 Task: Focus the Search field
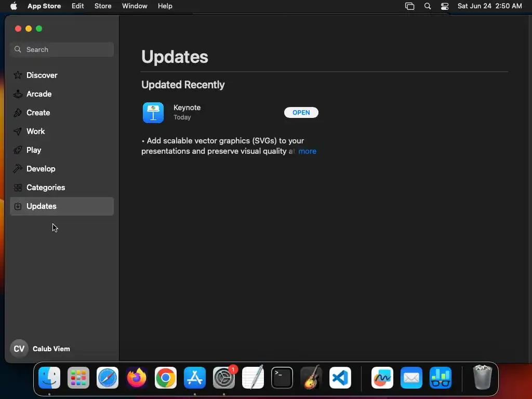[62, 49]
